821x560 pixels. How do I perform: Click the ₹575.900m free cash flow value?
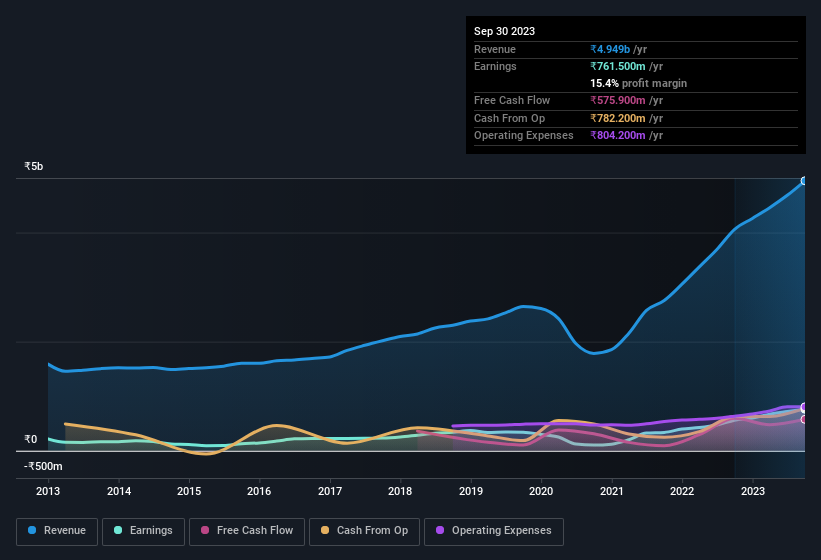pos(618,100)
